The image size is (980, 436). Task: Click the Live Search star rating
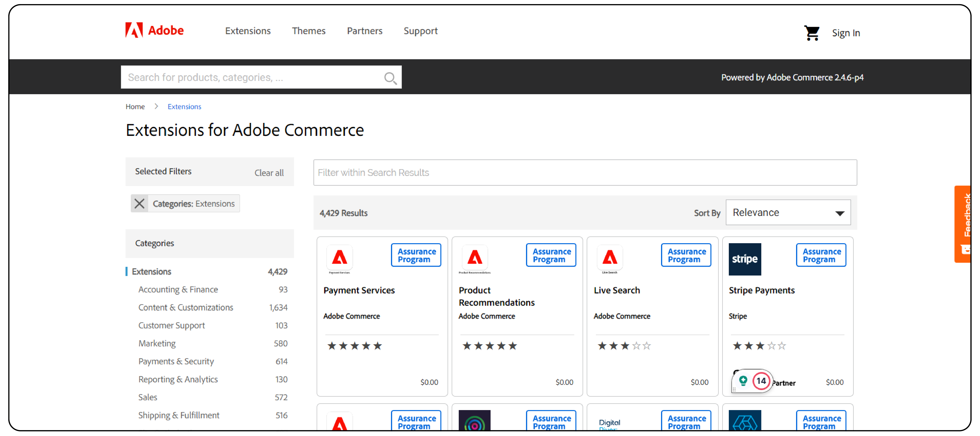point(624,346)
